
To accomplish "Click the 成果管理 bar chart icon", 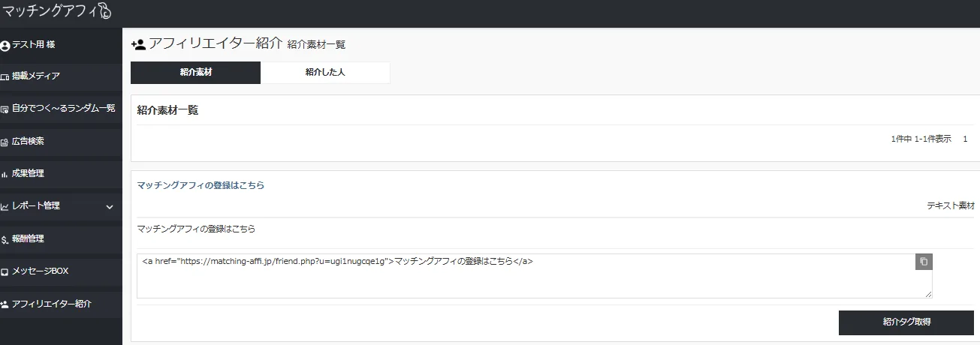I will (x=5, y=174).
